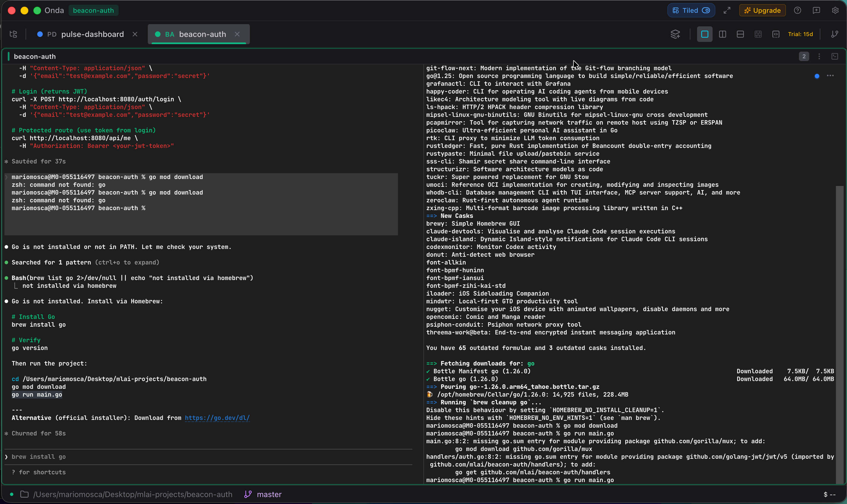The height and width of the screenshot is (504, 847).
Task: Select the vertical split layout icon
Action: click(x=723, y=34)
